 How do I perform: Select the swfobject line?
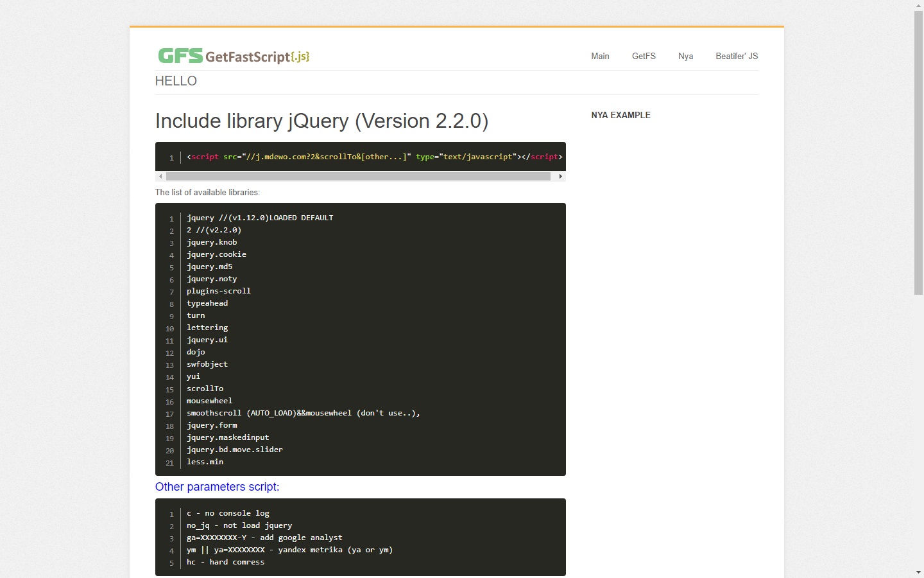click(207, 364)
